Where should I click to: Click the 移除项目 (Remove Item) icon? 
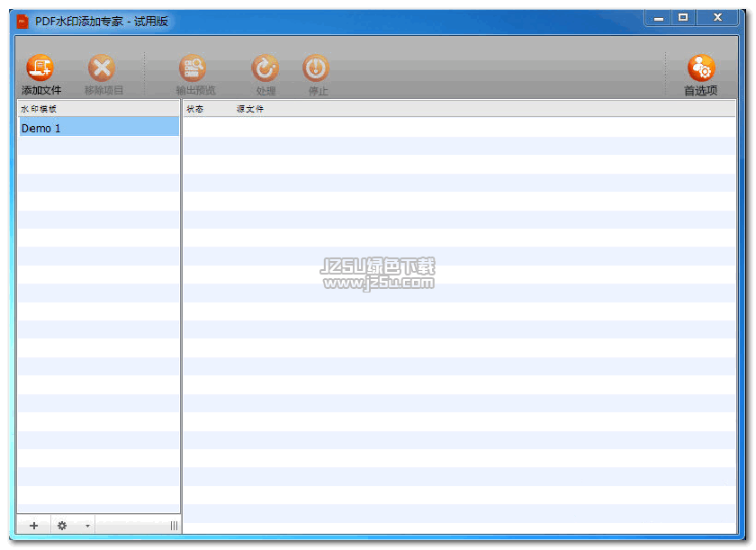tap(102, 68)
